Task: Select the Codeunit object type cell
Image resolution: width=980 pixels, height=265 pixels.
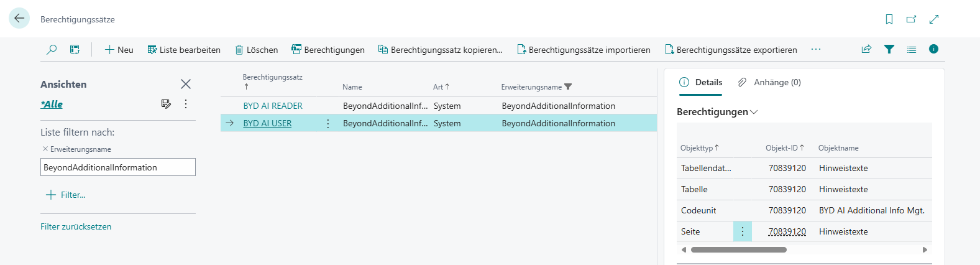Action: (x=706, y=210)
